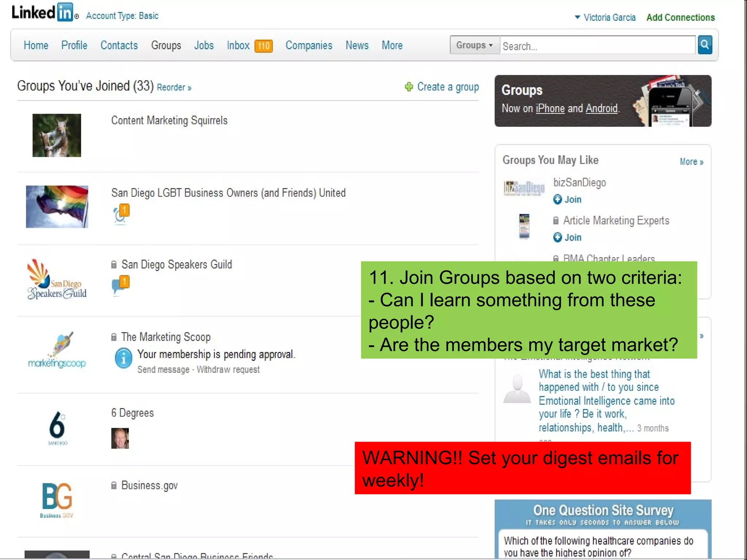The height and width of the screenshot is (560, 747).
Task: Click the orange 110 inbox badge
Action: (x=264, y=46)
